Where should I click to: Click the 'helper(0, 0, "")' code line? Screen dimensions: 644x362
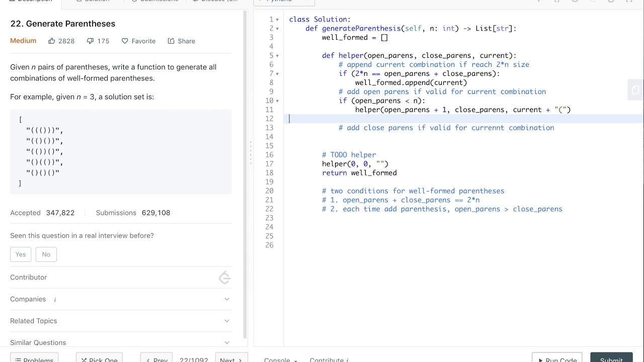(x=355, y=164)
